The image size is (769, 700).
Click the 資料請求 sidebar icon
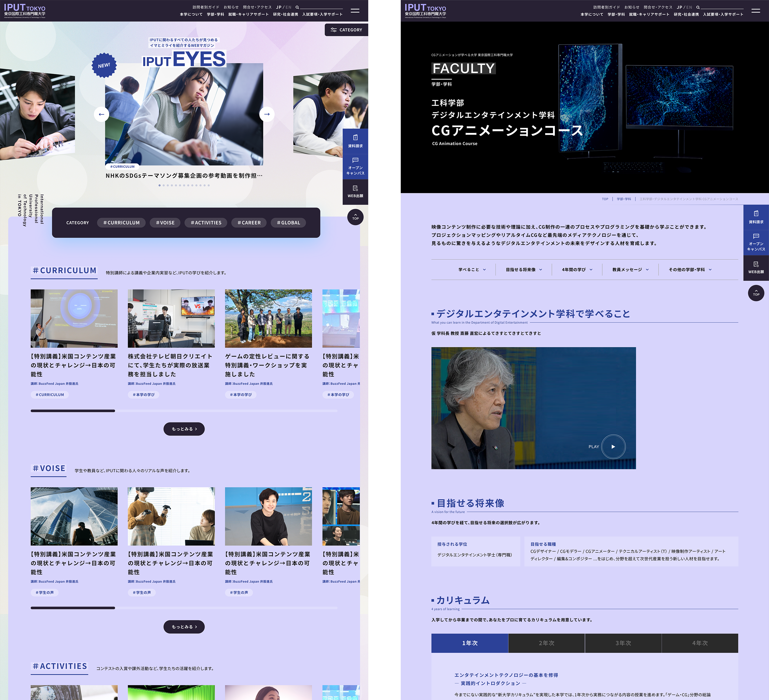coord(355,141)
